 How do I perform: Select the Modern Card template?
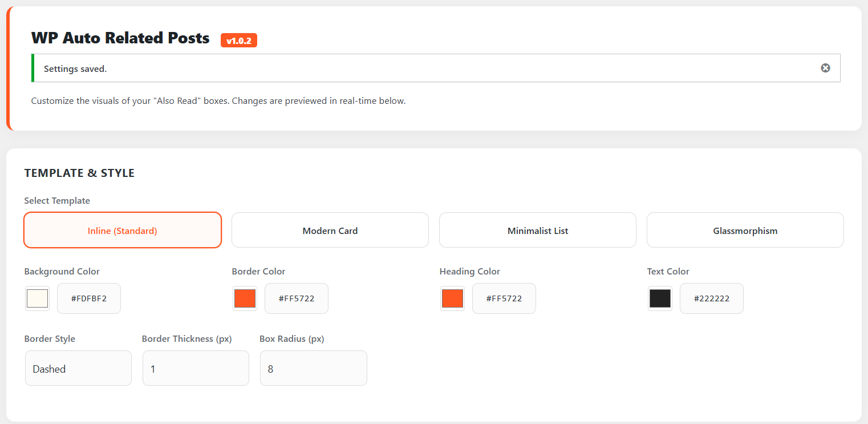click(x=330, y=230)
